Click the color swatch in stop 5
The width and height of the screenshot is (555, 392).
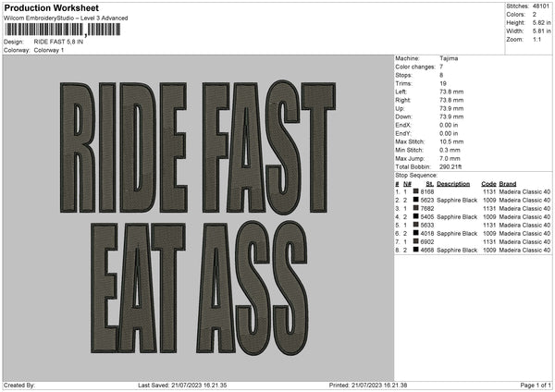pos(416,225)
